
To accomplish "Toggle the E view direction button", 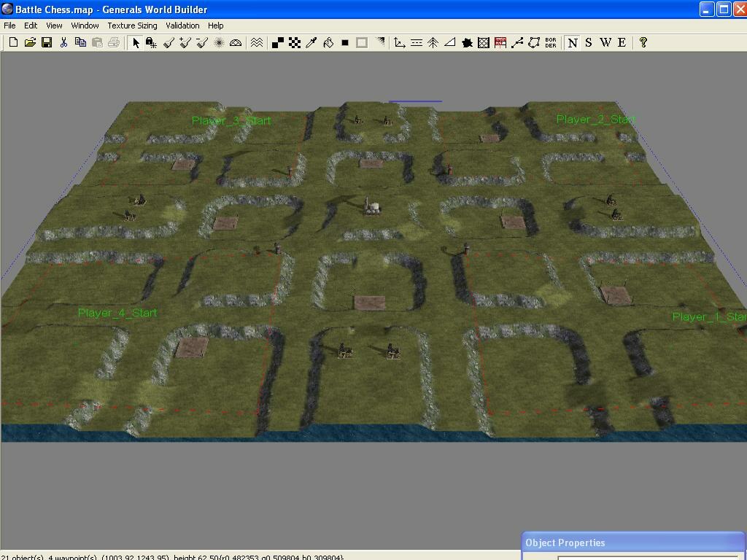I will click(622, 43).
